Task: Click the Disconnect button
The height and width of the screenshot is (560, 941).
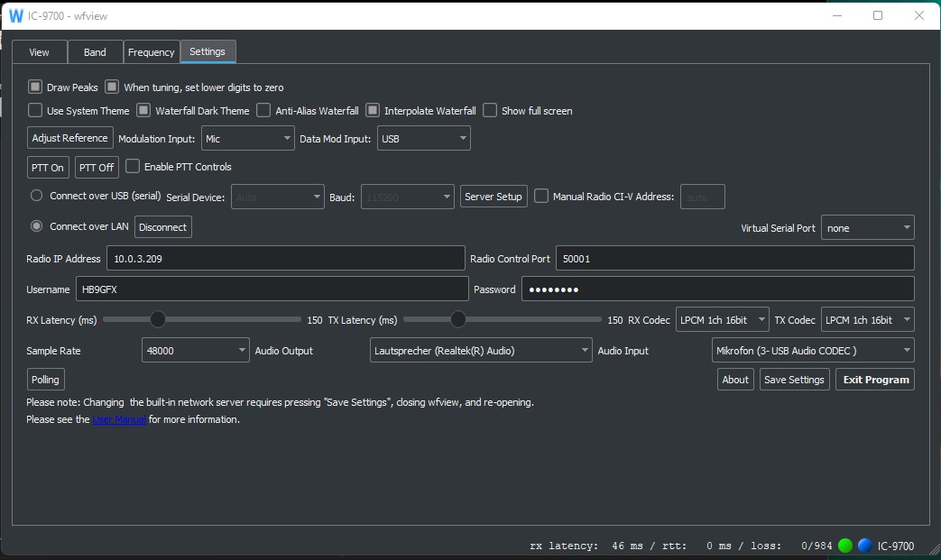Action: coord(162,227)
